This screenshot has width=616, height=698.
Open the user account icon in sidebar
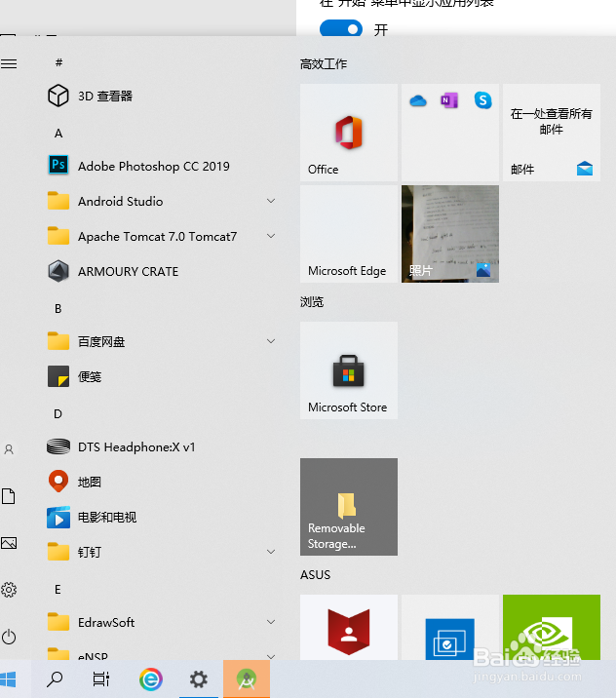click(x=9, y=449)
